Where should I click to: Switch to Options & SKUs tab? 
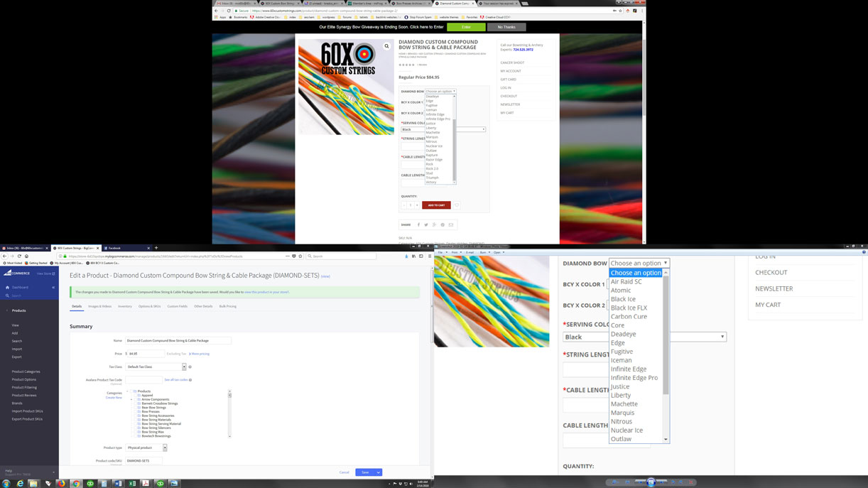pyautogui.click(x=149, y=306)
